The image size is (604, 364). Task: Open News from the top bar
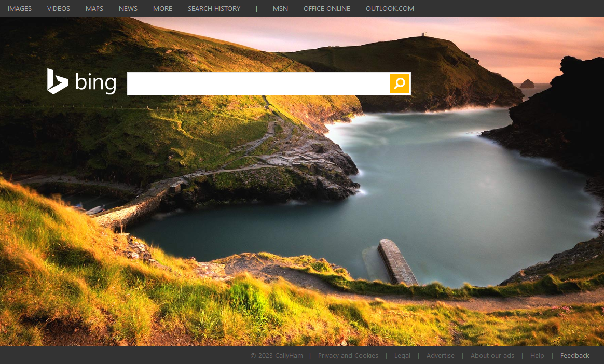point(128,8)
